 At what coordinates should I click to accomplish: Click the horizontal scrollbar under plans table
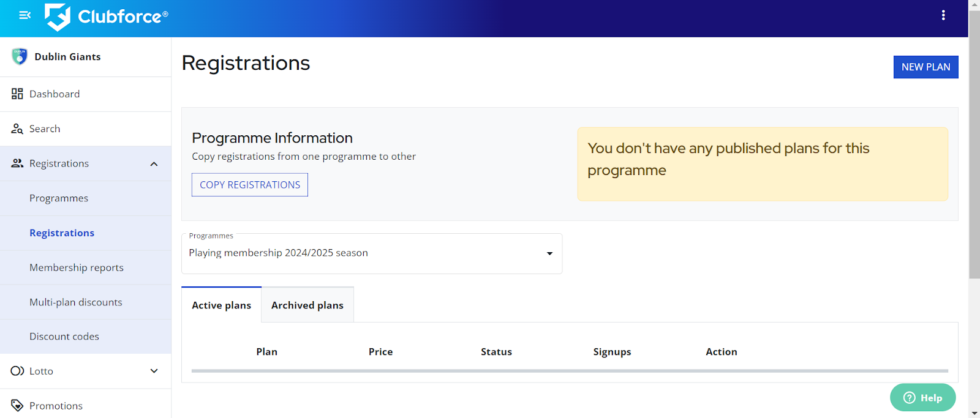point(569,371)
